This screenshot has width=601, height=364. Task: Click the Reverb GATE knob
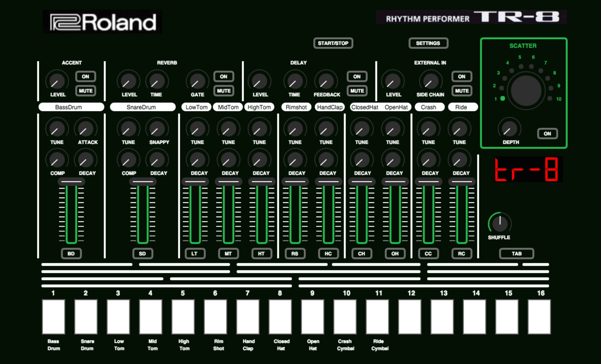click(197, 81)
